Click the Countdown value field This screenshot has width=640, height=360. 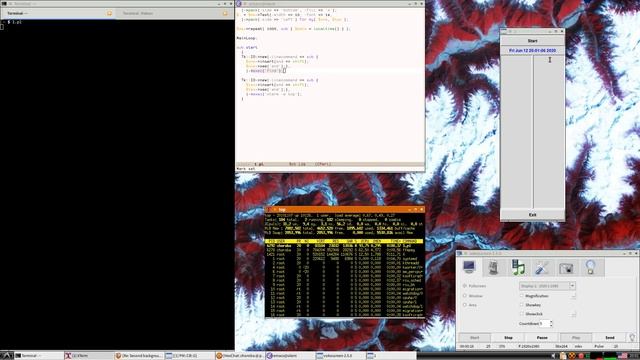pos(545,324)
